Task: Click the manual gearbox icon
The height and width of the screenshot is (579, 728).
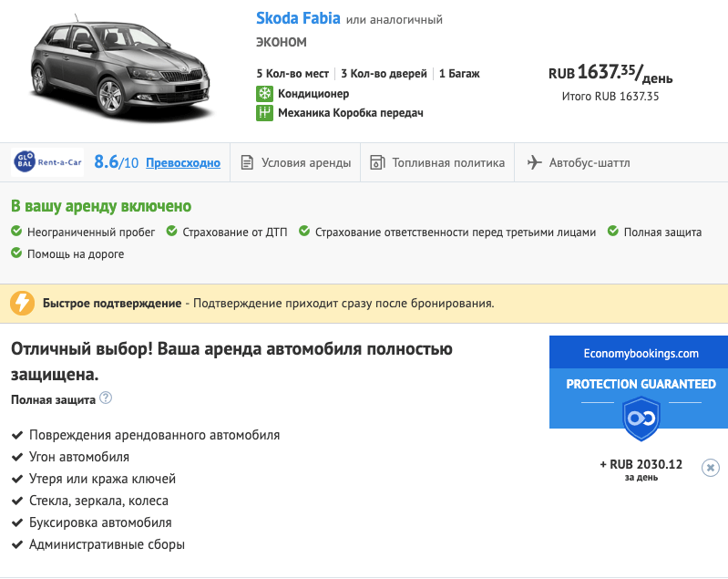Action: (x=264, y=113)
